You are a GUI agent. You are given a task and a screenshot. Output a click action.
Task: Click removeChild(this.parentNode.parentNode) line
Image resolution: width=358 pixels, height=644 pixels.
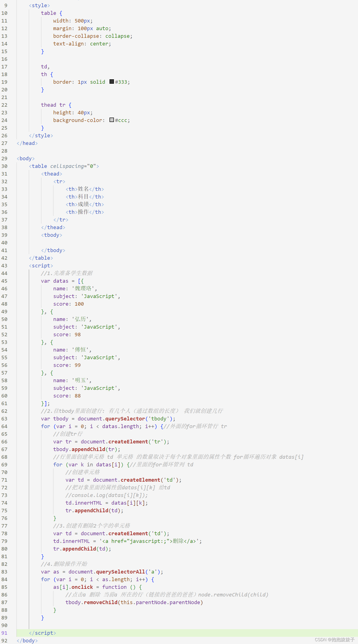point(134,602)
